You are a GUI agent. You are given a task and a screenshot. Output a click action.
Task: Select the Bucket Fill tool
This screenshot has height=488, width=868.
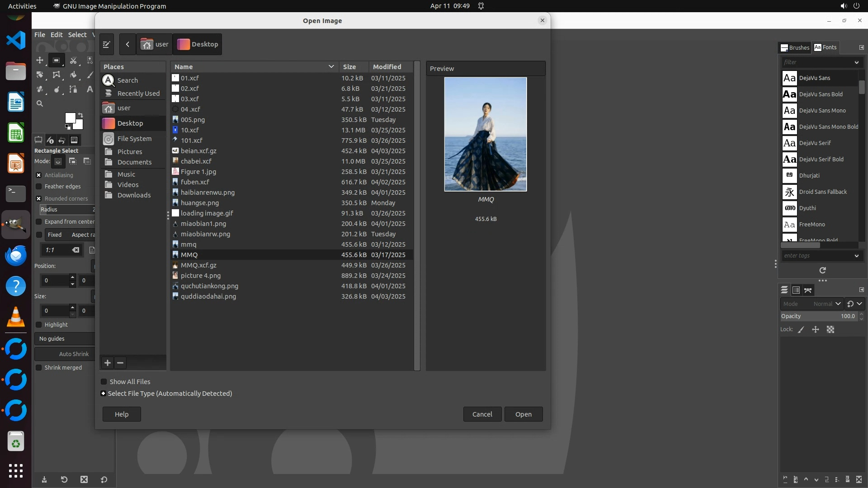tap(73, 75)
